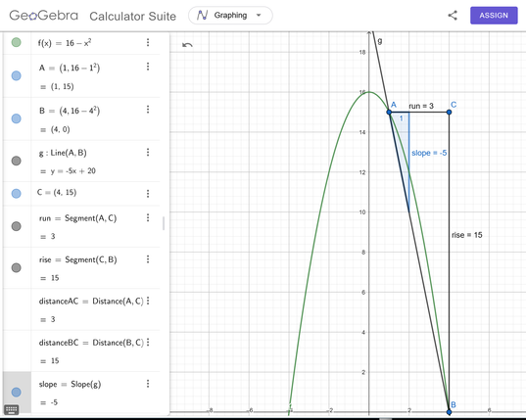Click the share icon
Screen dimensions: 526x420
[453, 16]
